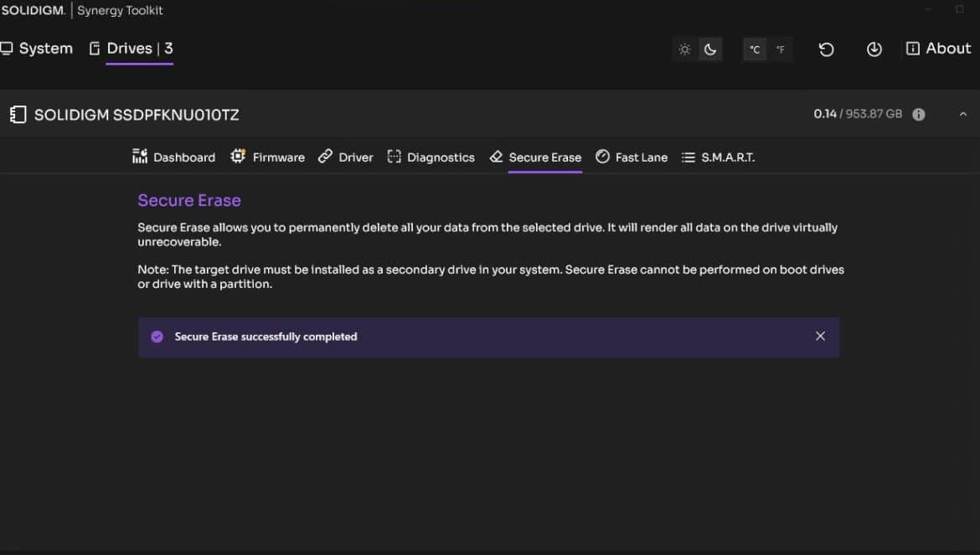Viewport: 980px width, 555px height.
Task: Dismiss the Secure Erase completed notification
Action: (820, 337)
